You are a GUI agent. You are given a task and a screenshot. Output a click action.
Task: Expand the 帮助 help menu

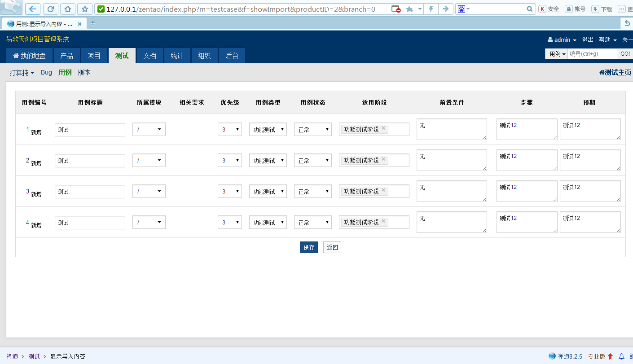(608, 40)
